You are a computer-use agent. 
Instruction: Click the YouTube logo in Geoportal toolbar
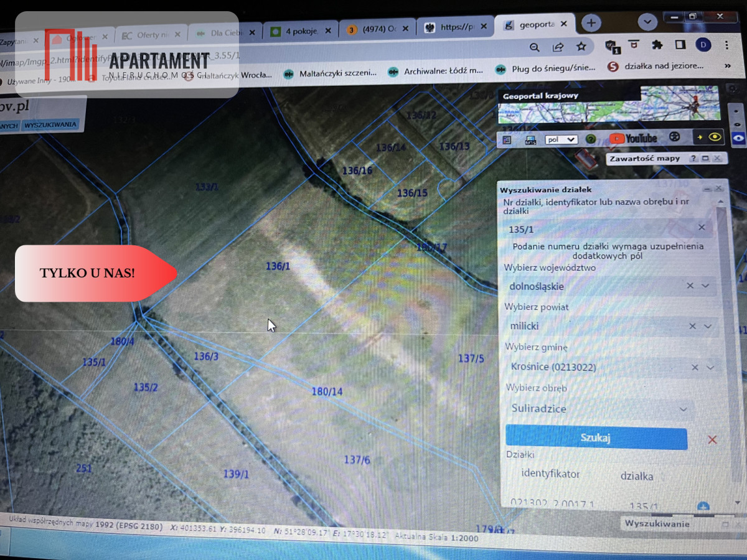point(633,138)
